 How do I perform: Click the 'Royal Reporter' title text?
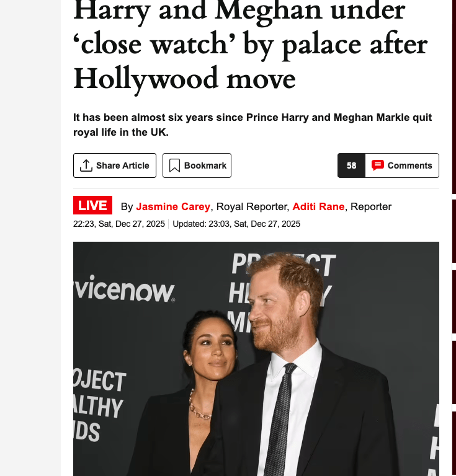click(x=251, y=206)
